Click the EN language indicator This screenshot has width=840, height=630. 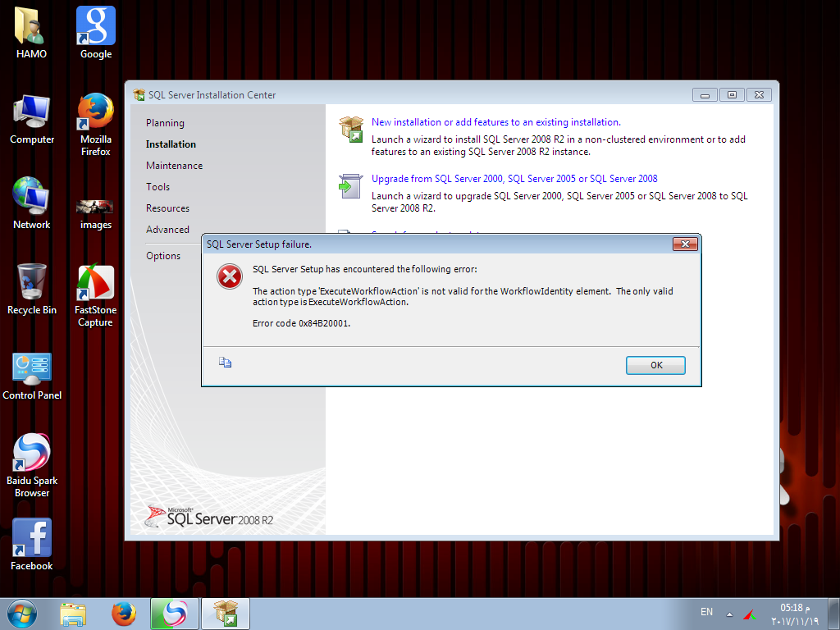tap(706, 612)
